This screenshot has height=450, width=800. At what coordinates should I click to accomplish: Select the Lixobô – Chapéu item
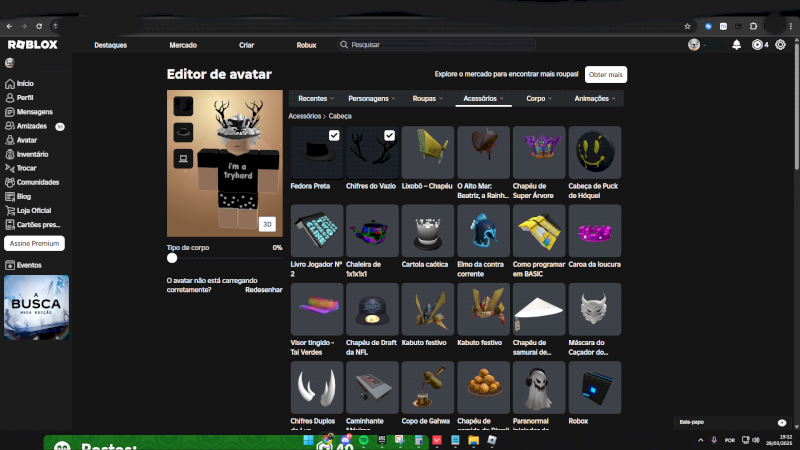(x=428, y=159)
